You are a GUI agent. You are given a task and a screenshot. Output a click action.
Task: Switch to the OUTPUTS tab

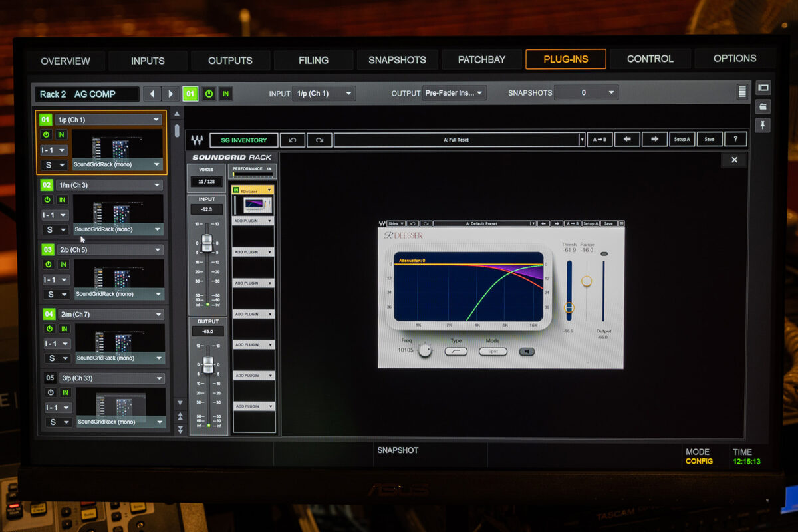pyautogui.click(x=230, y=60)
